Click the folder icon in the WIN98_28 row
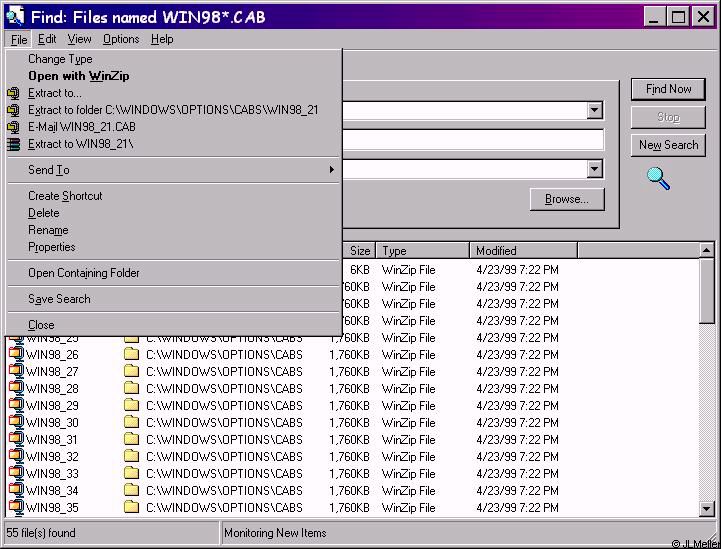This screenshot has width=721, height=549. (132, 388)
